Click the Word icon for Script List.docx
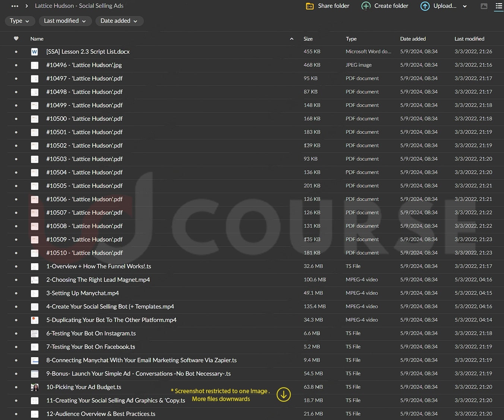The image size is (504, 420). click(34, 52)
